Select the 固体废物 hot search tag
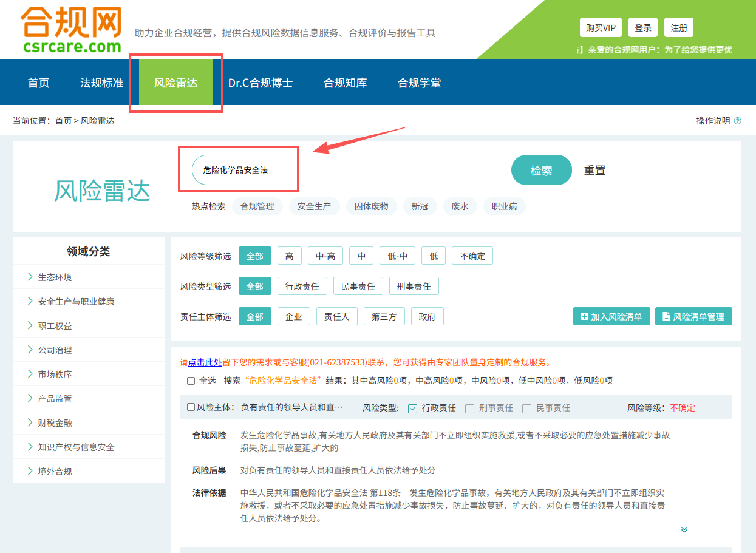 [x=371, y=206]
